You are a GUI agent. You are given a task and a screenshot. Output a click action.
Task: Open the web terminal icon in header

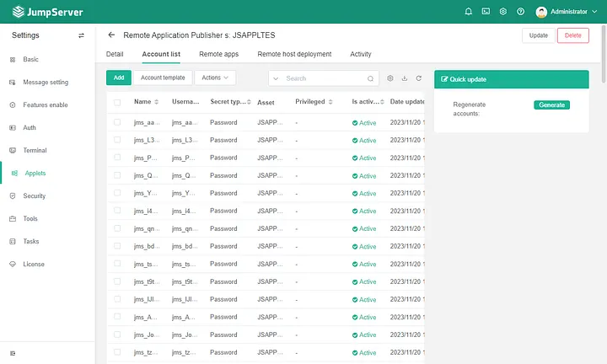click(486, 12)
